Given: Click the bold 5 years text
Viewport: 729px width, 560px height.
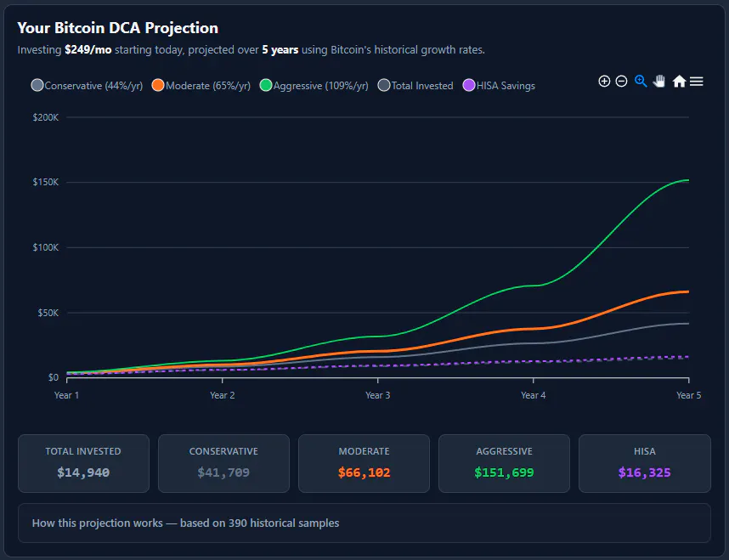Looking at the screenshot, I should pyautogui.click(x=280, y=50).
